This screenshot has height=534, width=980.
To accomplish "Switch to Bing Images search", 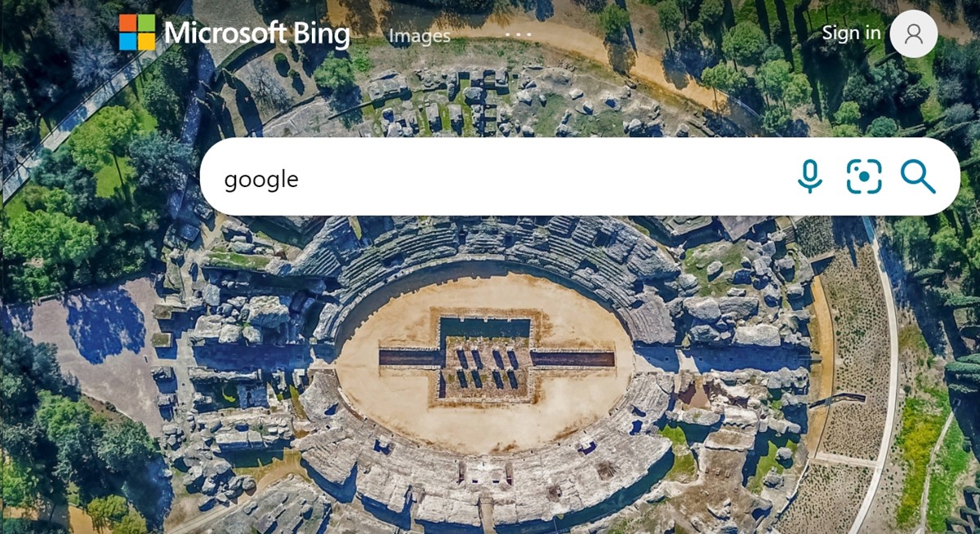I will point(420,36).
